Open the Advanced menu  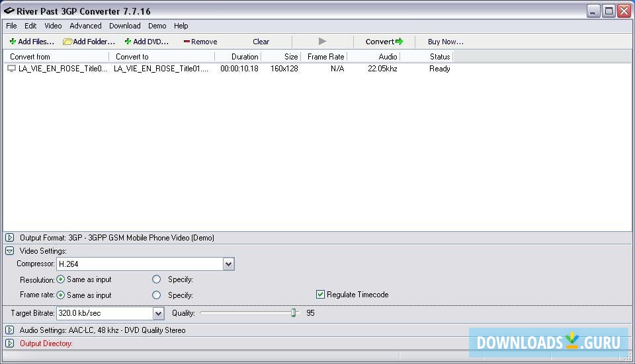(x=85, y=26)
